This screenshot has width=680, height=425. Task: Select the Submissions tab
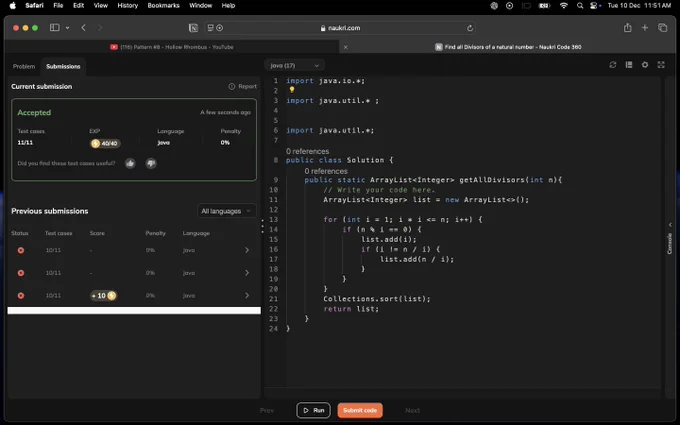tap(63, 66)
